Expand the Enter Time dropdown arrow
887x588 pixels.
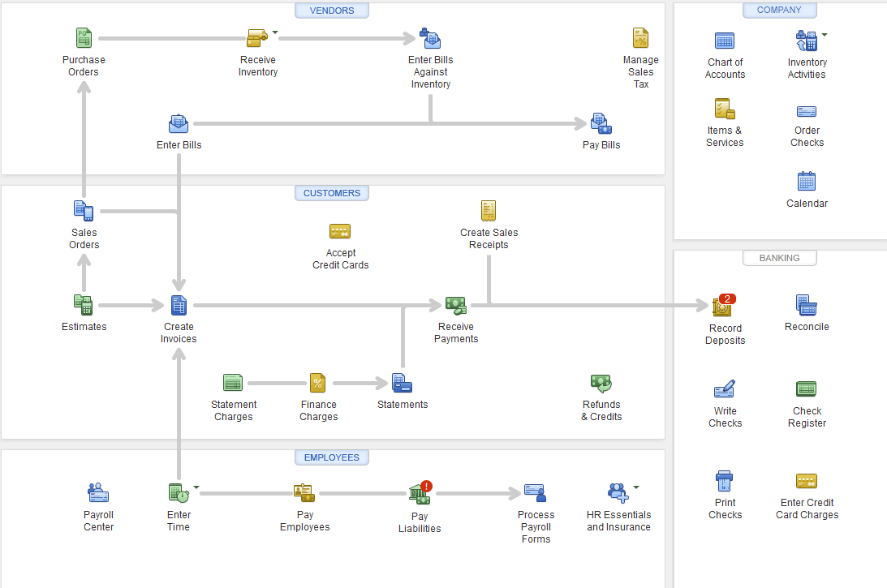click(x=196, y=487)
